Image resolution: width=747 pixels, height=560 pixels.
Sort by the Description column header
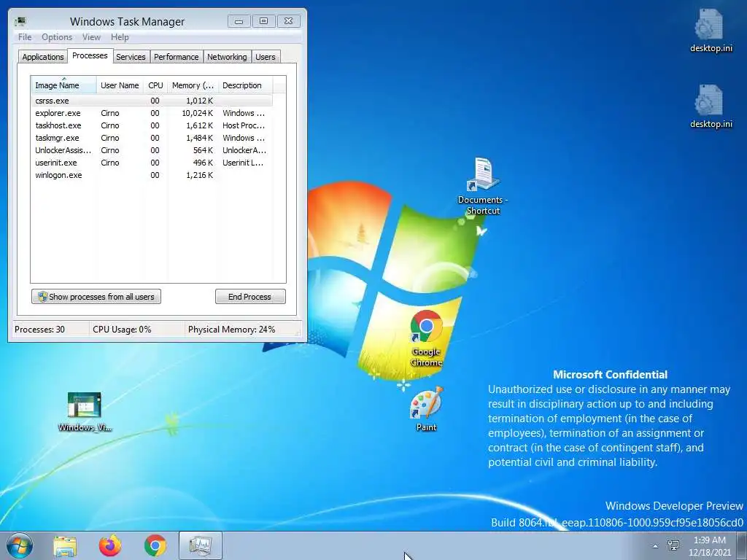pyautogui.click(x=245, y=85)
